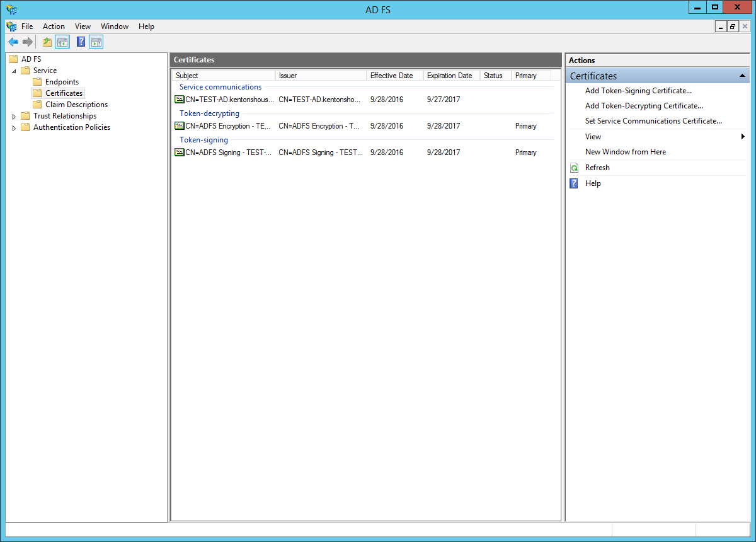Click the Authentication Policies folder icon
Screen dimensions: 756x542
click(25, 127)
